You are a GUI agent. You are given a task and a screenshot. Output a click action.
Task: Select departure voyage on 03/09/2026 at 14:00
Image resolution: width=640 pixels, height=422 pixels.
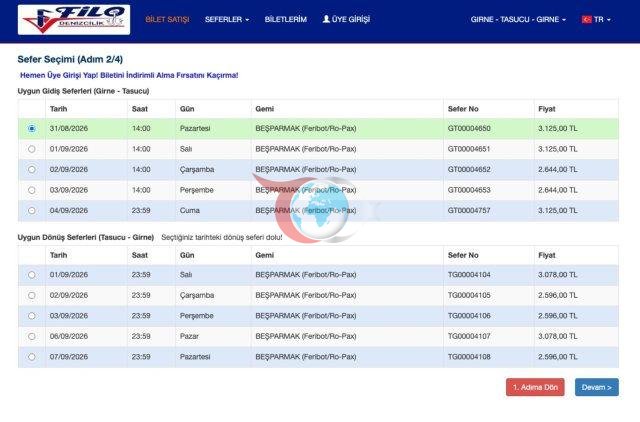[x=32, y=190]
